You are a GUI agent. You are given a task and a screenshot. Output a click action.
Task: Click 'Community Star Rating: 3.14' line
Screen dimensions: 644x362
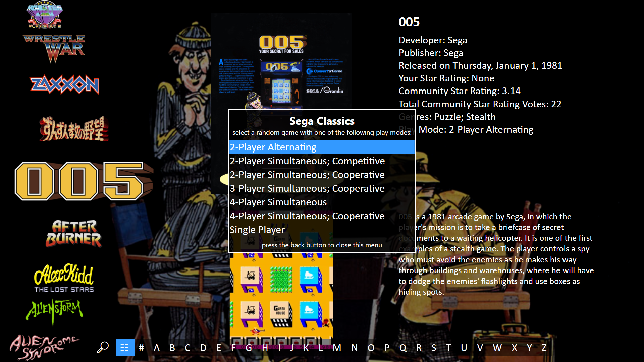(x=460, y=91)
